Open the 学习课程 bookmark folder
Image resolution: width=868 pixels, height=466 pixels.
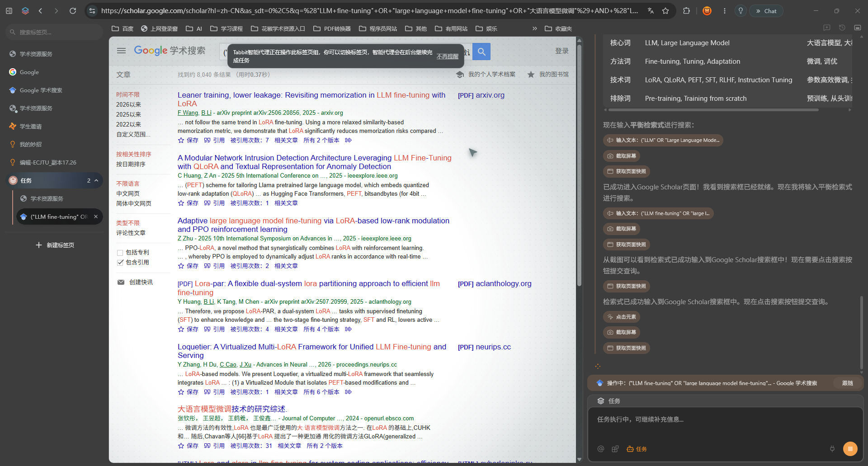[x=226, y=28]
